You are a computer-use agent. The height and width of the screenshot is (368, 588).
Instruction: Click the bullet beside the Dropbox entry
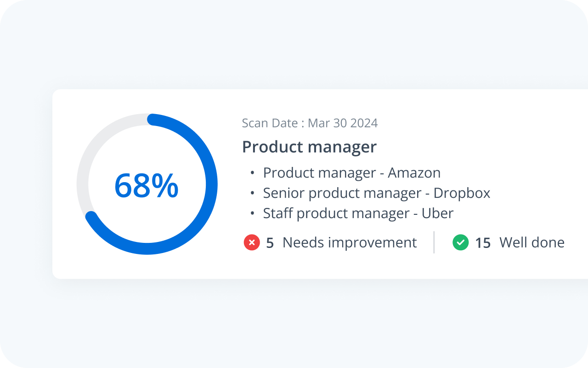coord(252,193)
